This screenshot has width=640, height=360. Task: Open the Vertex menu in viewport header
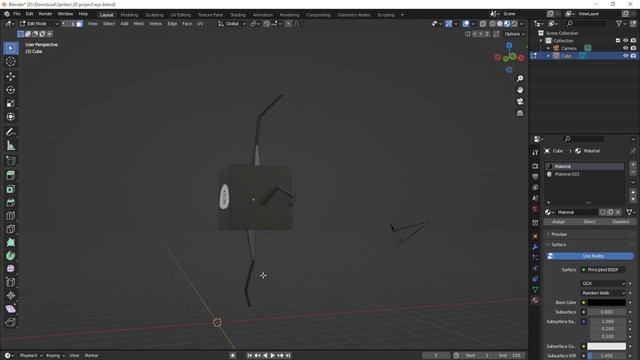tap(155, 24)
